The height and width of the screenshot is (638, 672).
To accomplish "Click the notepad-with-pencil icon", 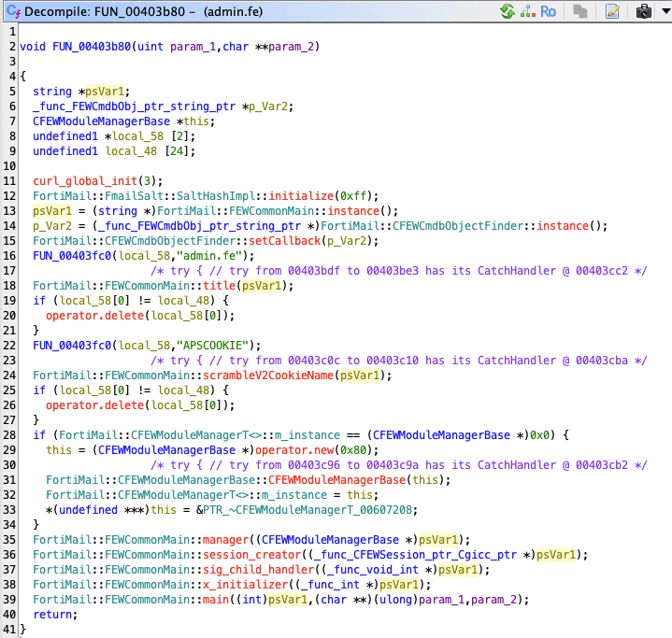I will (612, 11).
